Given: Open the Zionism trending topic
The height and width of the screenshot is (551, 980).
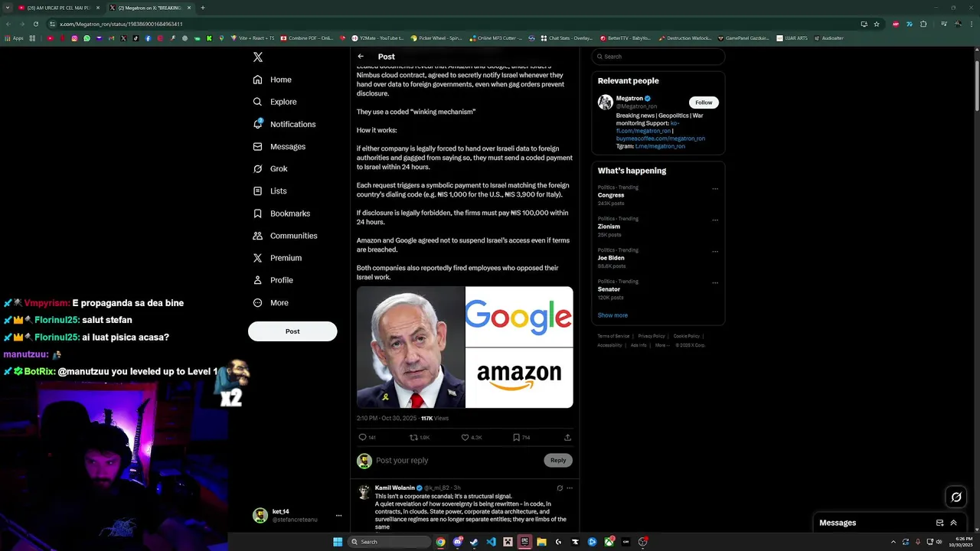Looking at the screenshot, I should click(x=609, y=227).
